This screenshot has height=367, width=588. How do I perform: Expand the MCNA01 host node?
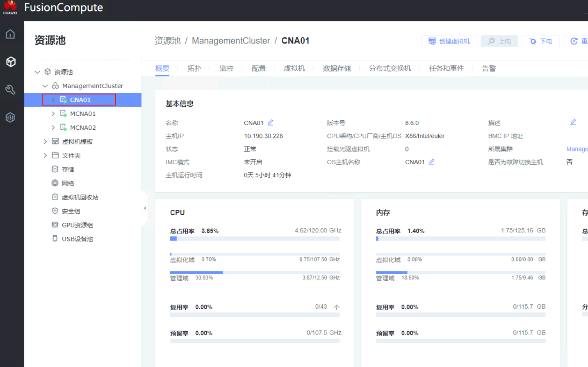[x=53, y=114]
